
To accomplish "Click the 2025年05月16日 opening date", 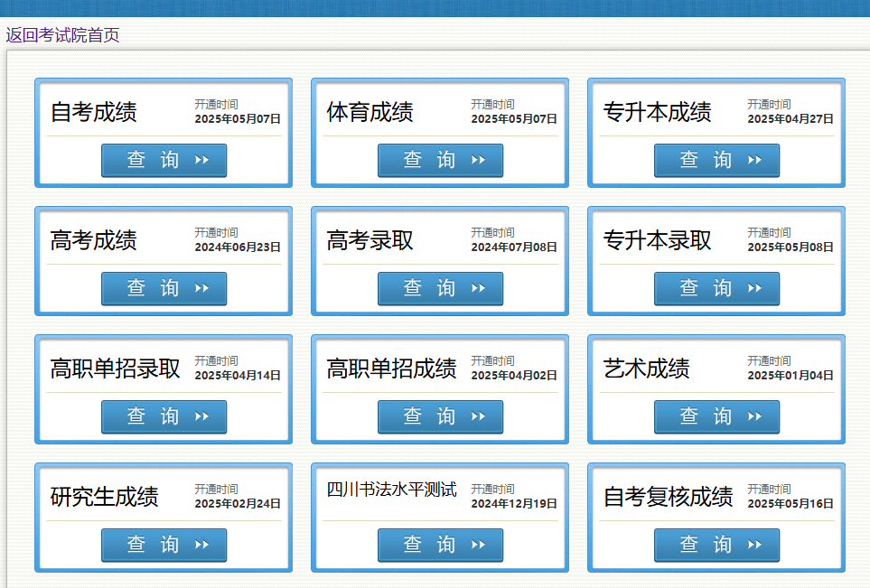I will point(790,504).
